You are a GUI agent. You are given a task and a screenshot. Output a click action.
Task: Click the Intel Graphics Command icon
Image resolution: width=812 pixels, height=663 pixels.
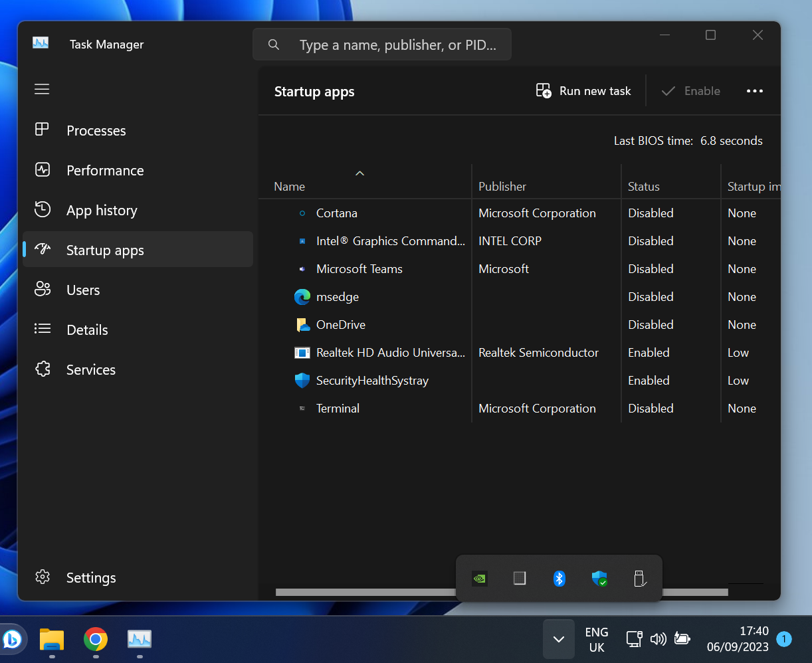click(x=302, y=241)
